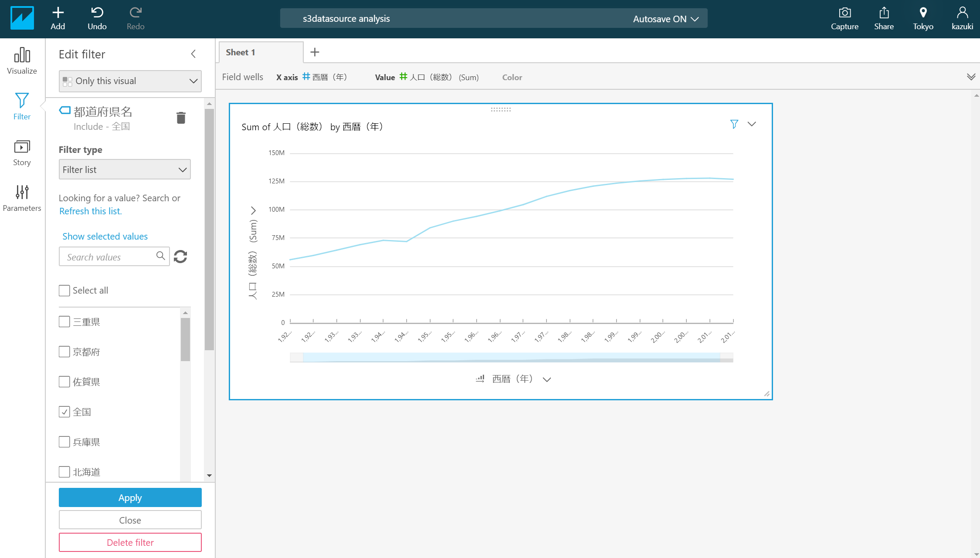The image size is (980, 558).
Task: Check the 北海道 value in the filter list
Action: 64,471
